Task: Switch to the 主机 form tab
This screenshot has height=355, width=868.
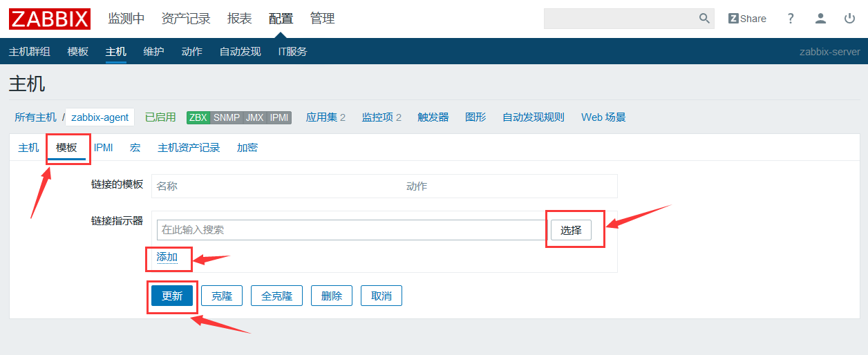Action: tap(28, 148)
